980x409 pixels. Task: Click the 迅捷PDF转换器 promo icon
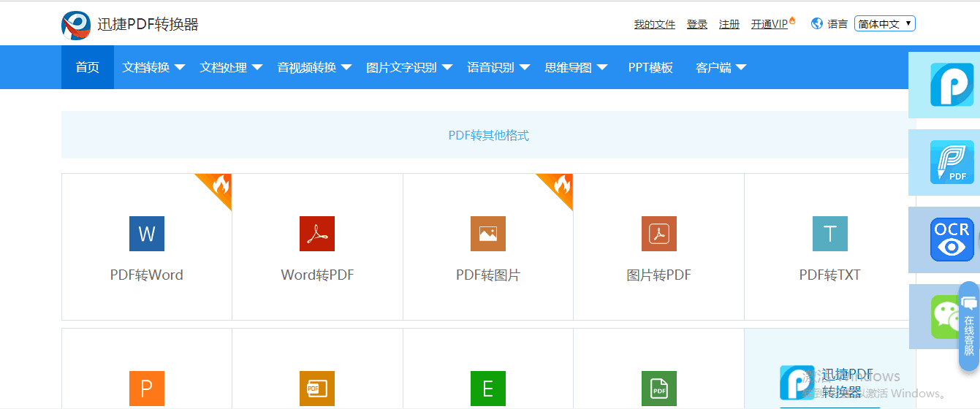(797, 383)
